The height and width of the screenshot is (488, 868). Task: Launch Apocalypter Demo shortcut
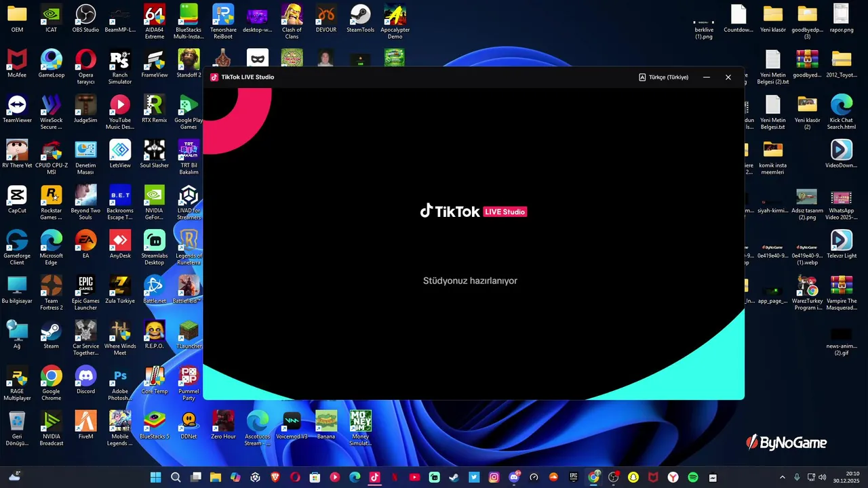pos(395,22)
